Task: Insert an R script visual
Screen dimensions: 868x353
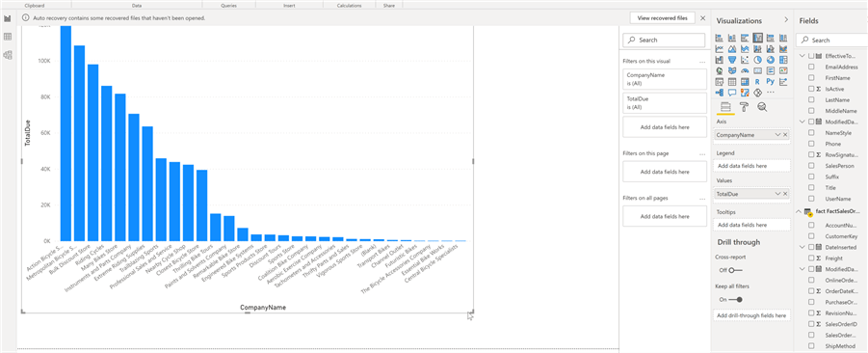Action: point(757,81)
